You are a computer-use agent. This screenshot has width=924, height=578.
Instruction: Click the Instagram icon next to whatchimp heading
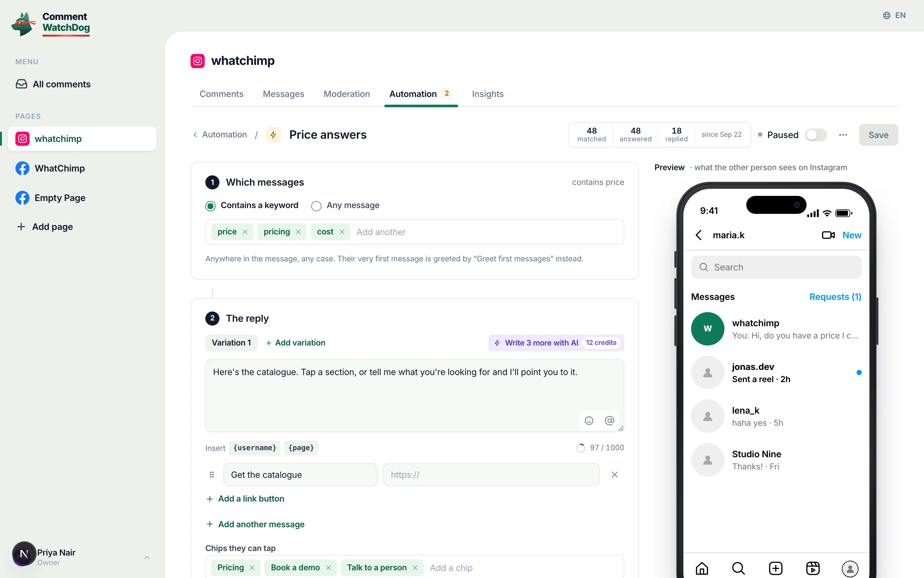(197, 61)
